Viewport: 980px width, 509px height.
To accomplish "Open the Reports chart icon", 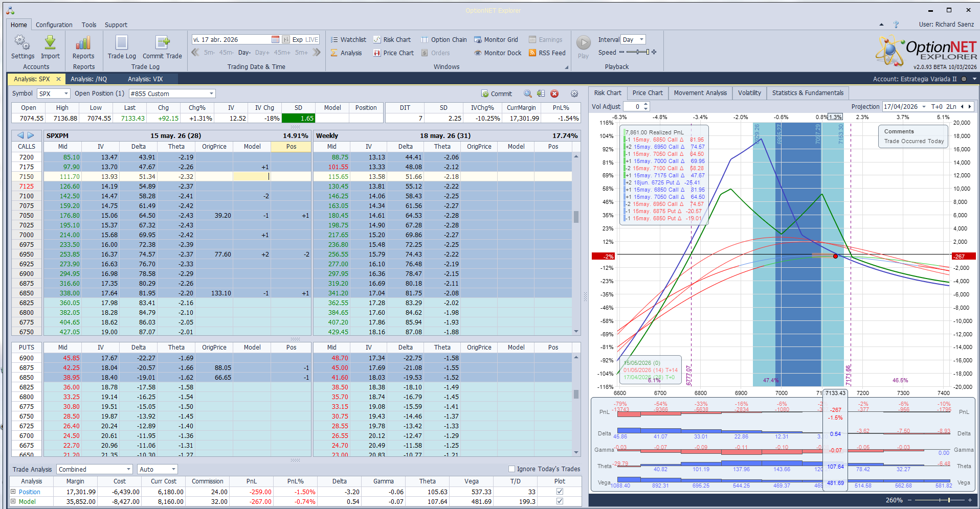I will (x=83, y=43).
